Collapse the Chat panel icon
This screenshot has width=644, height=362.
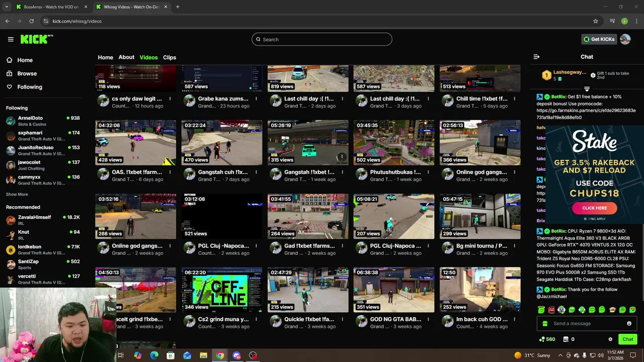(536, 57)
